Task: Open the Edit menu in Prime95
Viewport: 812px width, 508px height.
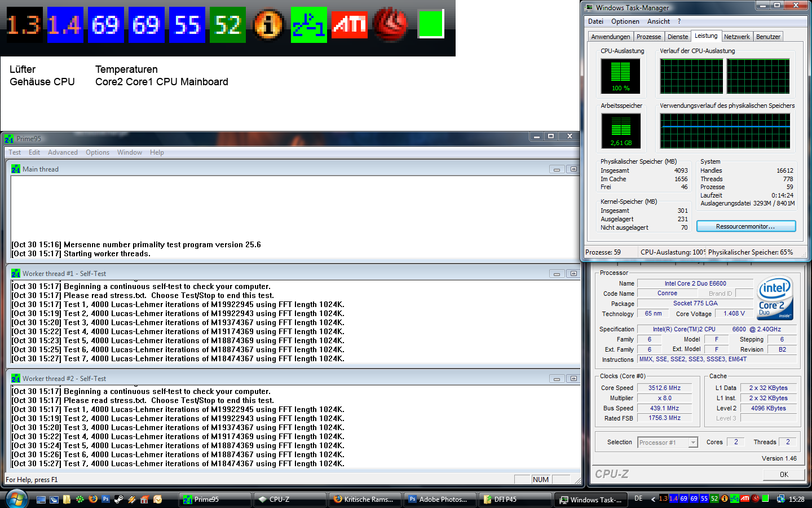Action: (34, 152)
